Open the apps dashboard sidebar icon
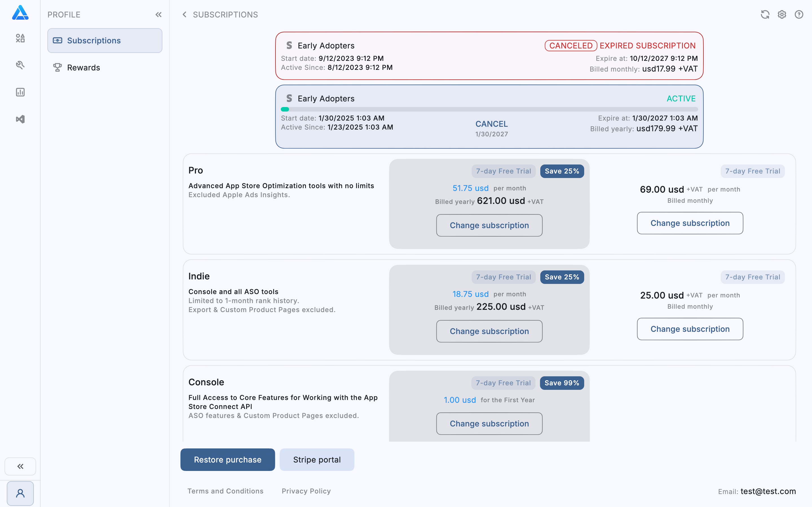 20,38
